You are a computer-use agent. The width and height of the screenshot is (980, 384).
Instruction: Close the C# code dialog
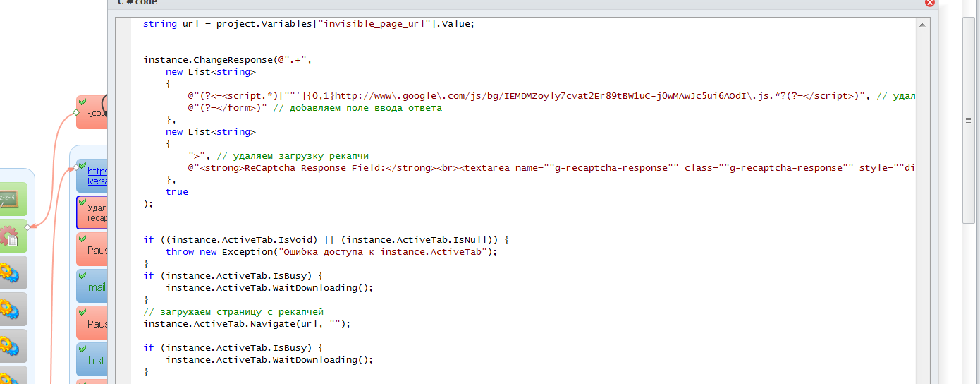coord(930,3)
